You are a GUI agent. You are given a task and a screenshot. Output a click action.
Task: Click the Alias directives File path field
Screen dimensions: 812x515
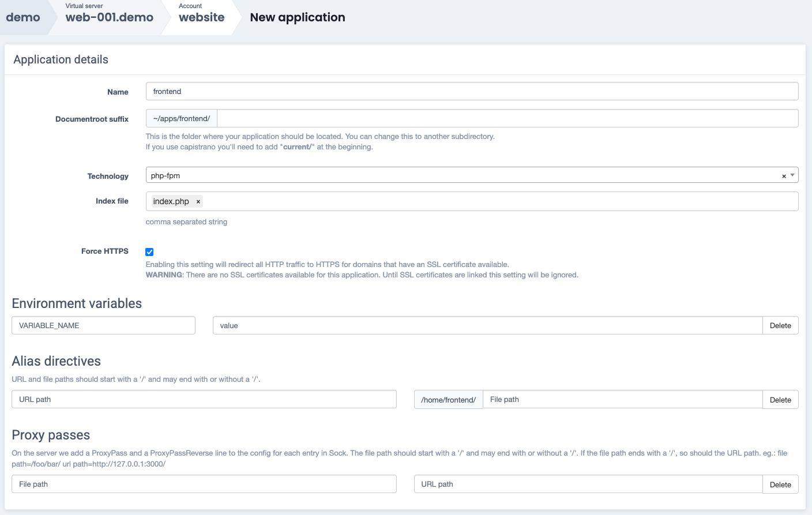coord(622,400)
